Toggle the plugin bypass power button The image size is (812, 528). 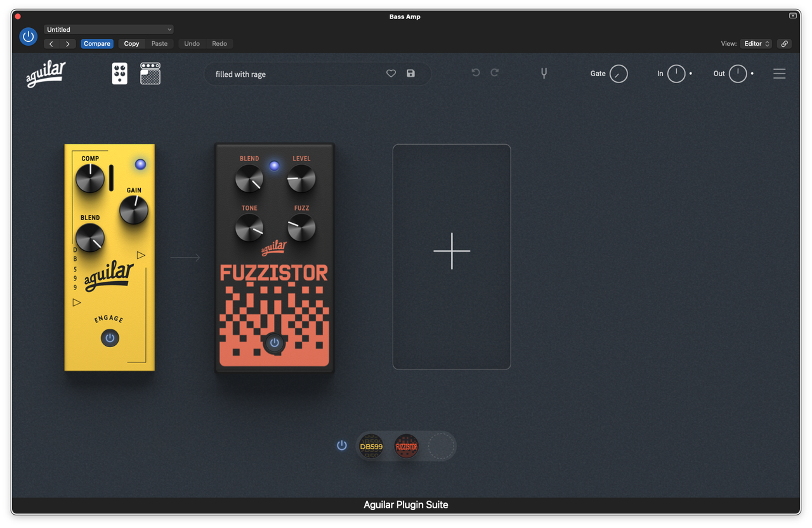28,37
